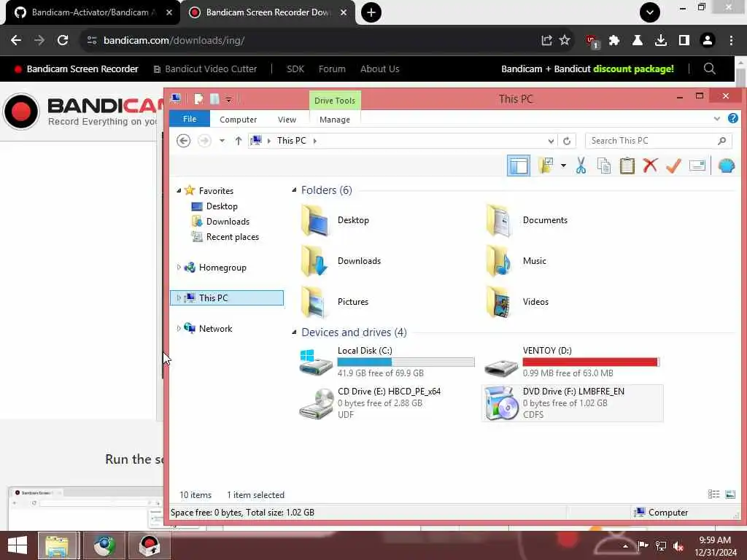Select the Videos folder icon

[499, 302]
